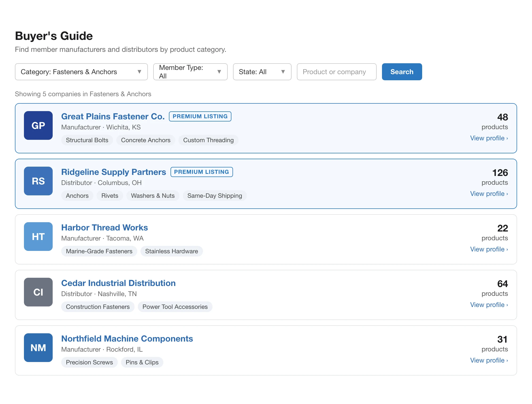View profile for Cedar Industrial Distribution
Viewport: 532px width, 404px height.
tap(489, 305)
